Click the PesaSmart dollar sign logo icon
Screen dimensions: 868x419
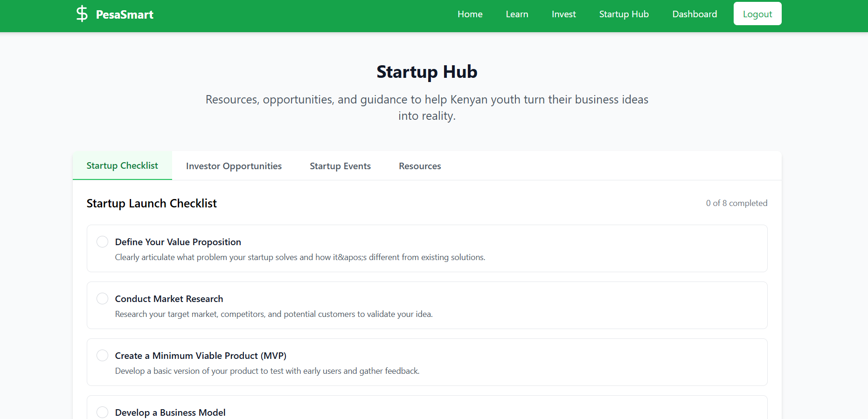click(82, 14)
